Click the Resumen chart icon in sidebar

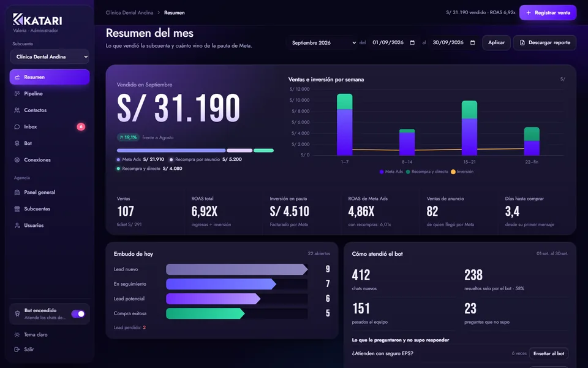point(17,77)
